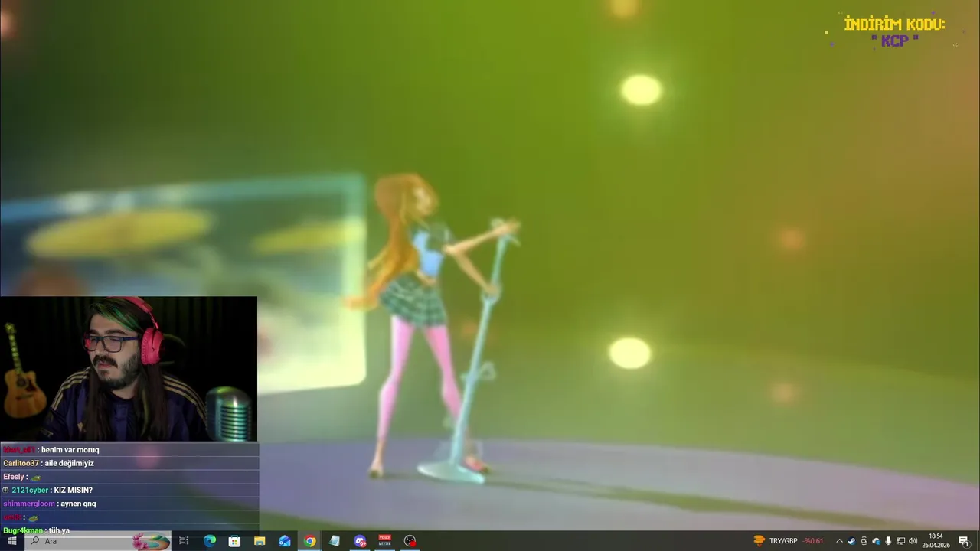Click the 'İNDİRİM KODU: KCP' overlay text
The width and height of the screenshot is (980, 551).
click(x=894, y=33)
